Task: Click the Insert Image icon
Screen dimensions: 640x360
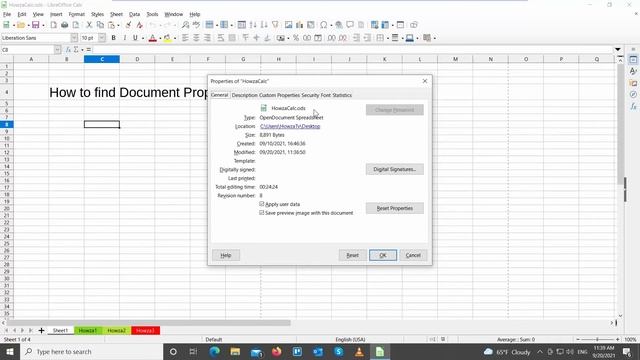Action: tap(289, 25)
